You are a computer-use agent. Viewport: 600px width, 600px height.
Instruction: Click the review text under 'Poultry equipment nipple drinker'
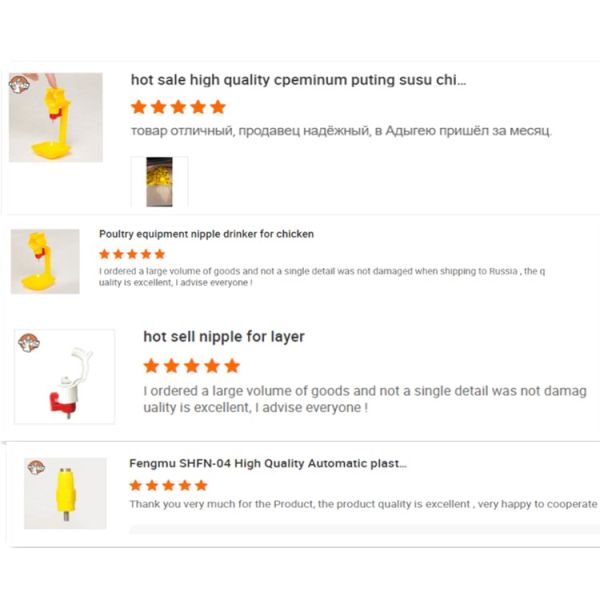[x=320, y=276]
